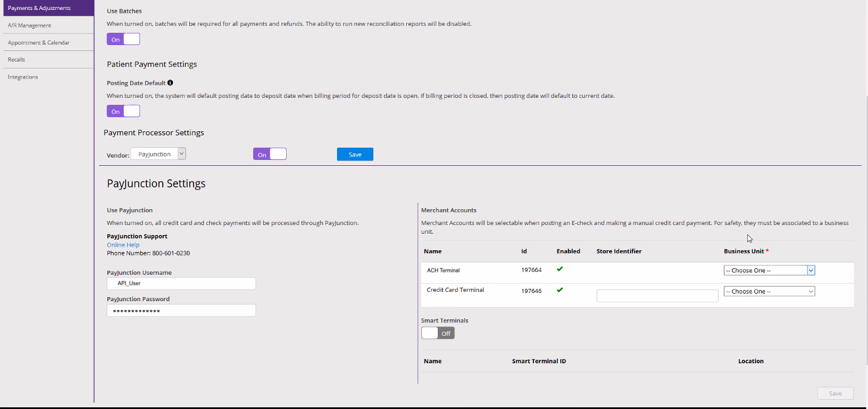Click merchant Id 197664
This screenshot has height=409, width=868.
click(531, 270)
